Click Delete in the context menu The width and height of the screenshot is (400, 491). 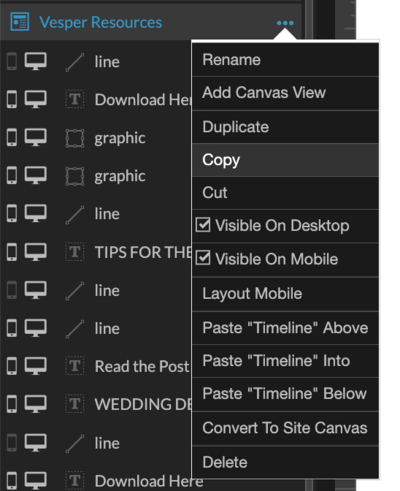pyautogui.click(x=285, y=463)
